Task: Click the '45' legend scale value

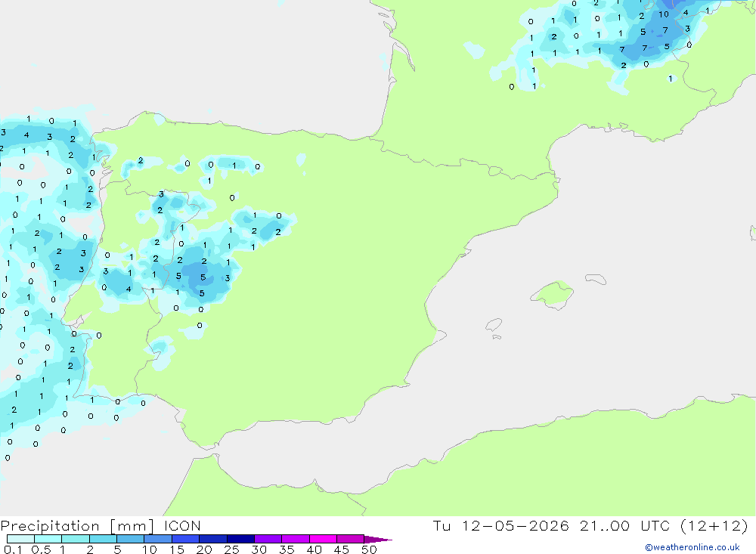Action: tap(342, 549)
